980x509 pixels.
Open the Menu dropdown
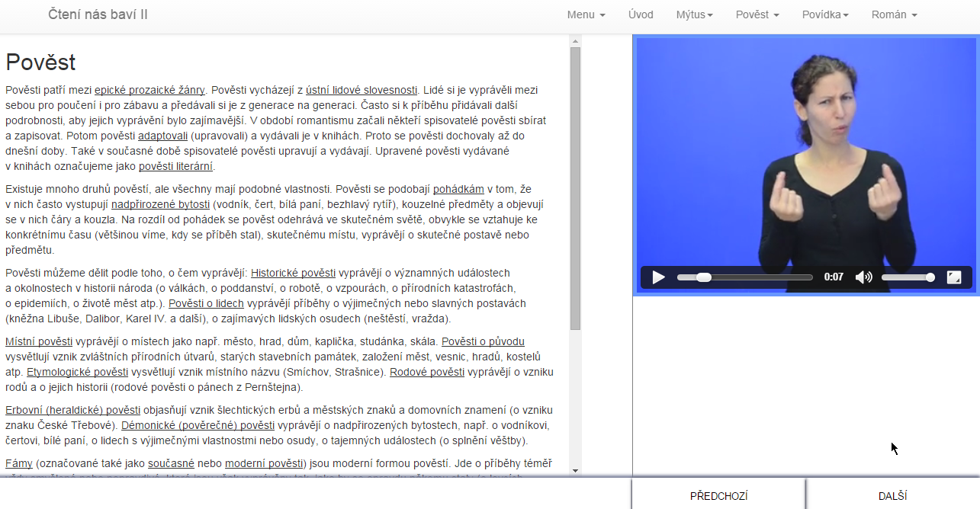click(x=586, y=15)
